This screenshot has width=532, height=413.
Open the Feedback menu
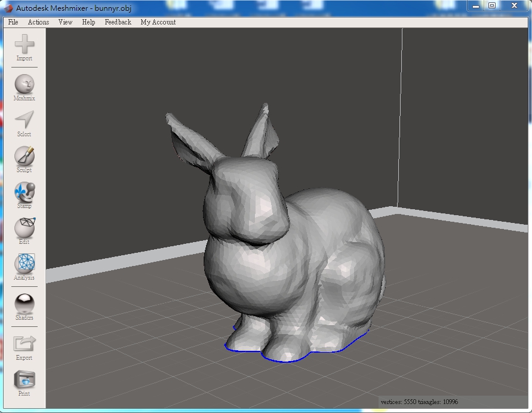(x=118, y=22)
